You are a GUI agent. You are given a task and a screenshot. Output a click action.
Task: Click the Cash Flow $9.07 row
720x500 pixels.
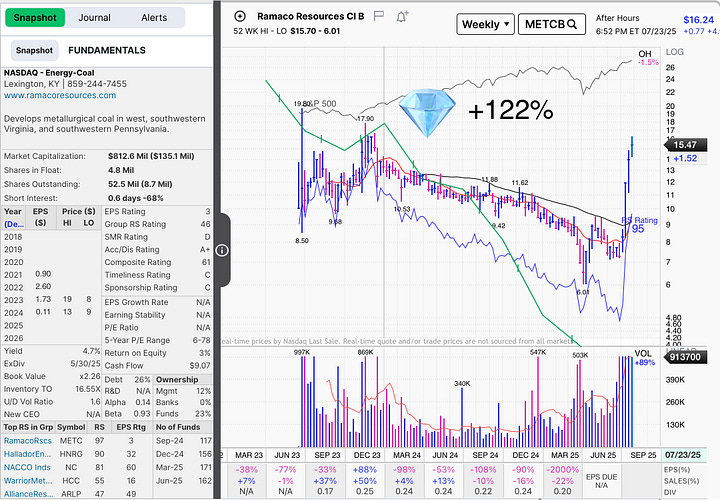click(157, 366)
